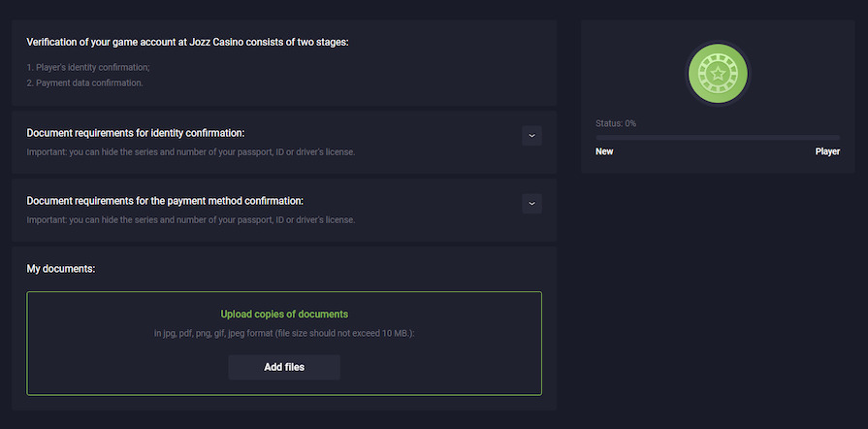Click the Jozz Casino verification stages heading
Image resolution: width=868 pixels, height=429 pixels.
pyautogui.click(x=187, y=42)
